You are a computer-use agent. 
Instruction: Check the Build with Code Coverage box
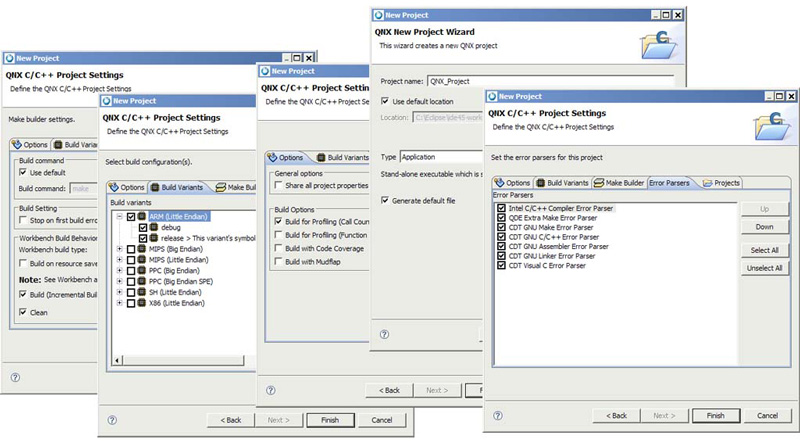[278, 247]
